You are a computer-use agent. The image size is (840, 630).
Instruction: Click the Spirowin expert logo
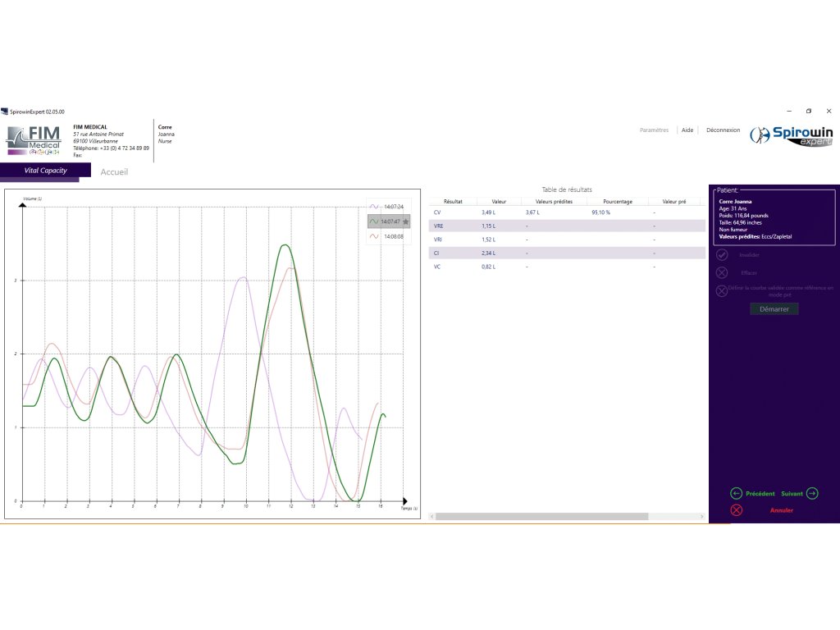coord(792,135)
